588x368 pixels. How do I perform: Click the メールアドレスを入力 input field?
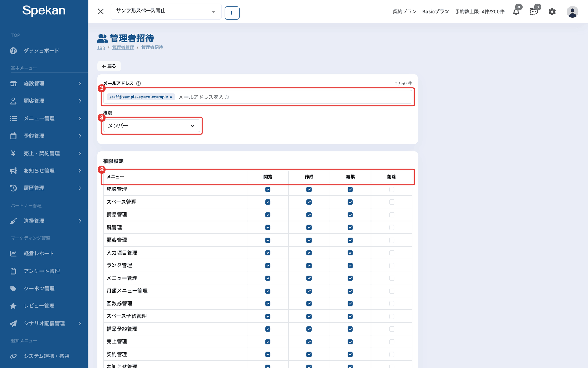(294, 97)
